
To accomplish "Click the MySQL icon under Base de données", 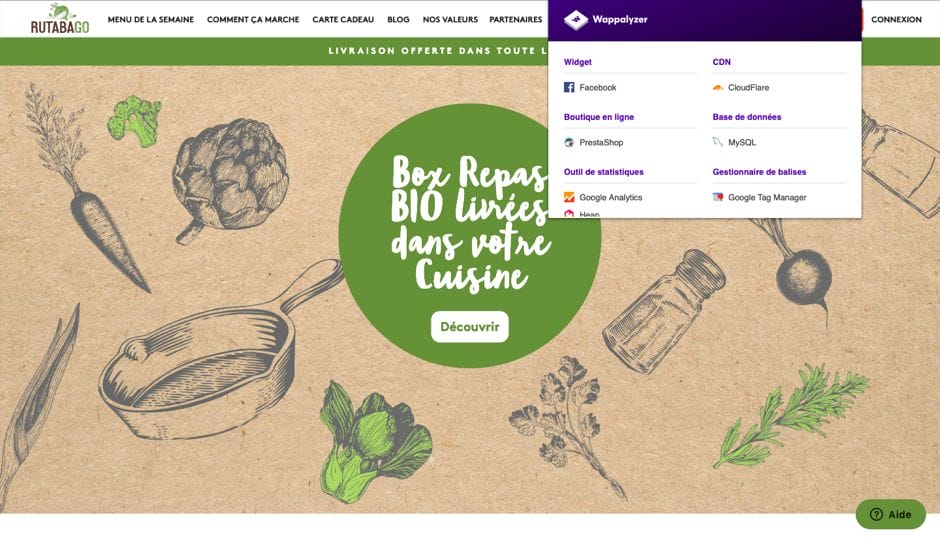I will pos(718,142).
